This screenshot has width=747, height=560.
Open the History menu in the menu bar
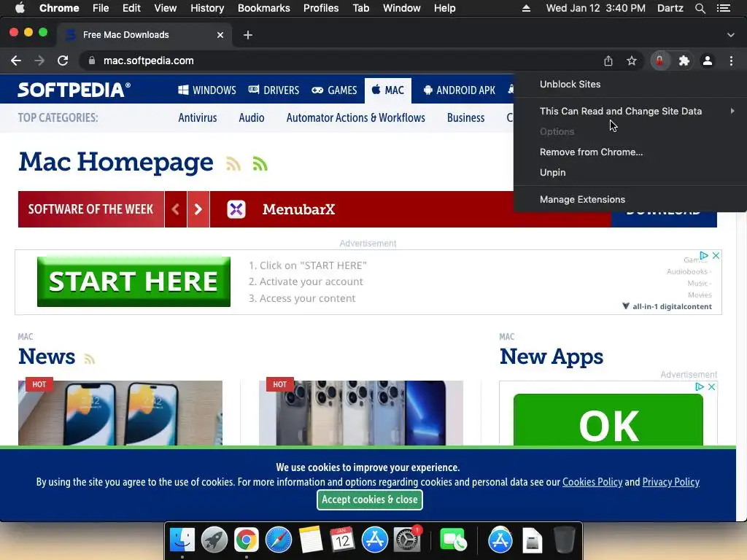(207, 8)
